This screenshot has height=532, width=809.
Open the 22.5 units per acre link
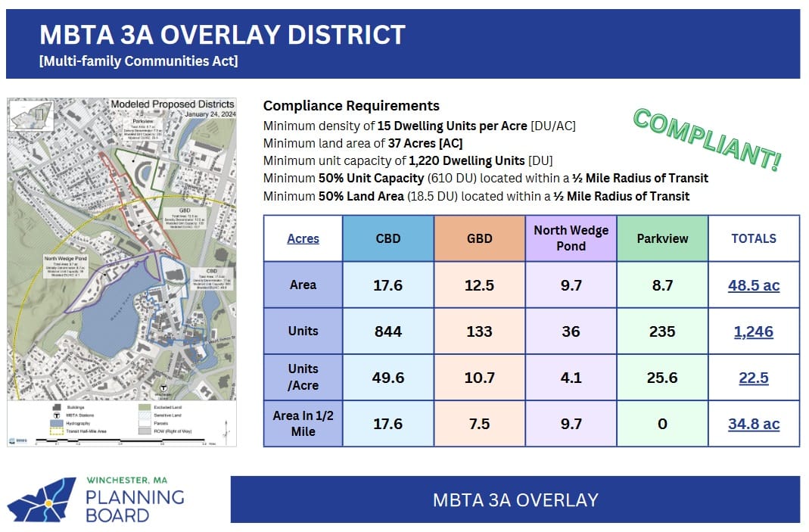click(754, 378)
